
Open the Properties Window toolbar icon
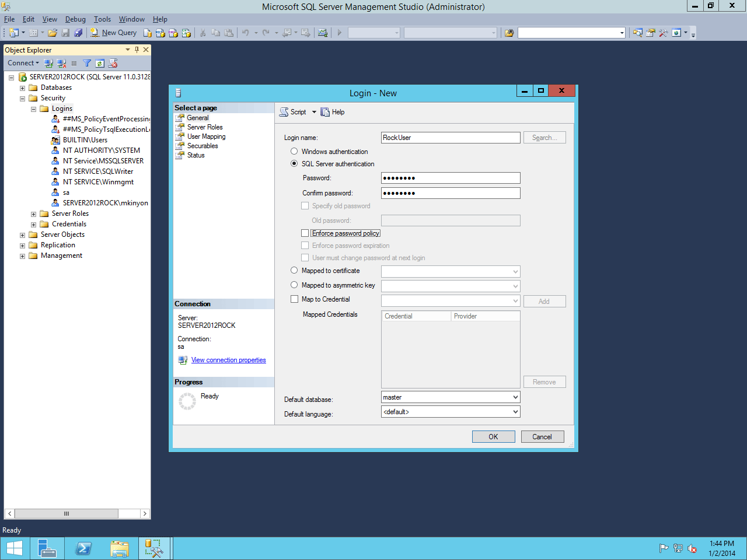pos(651,33)
